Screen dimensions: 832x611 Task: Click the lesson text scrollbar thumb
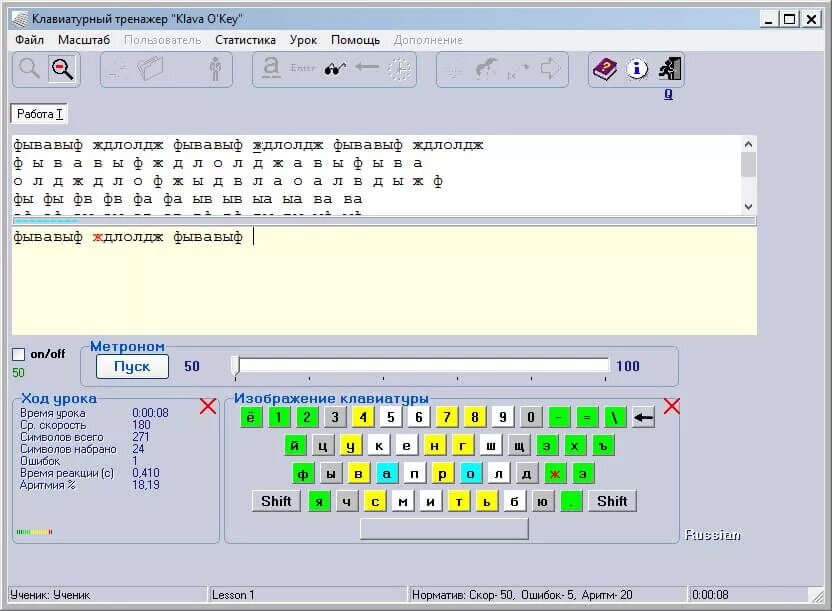pyautogui.click(x=748, y=164)
